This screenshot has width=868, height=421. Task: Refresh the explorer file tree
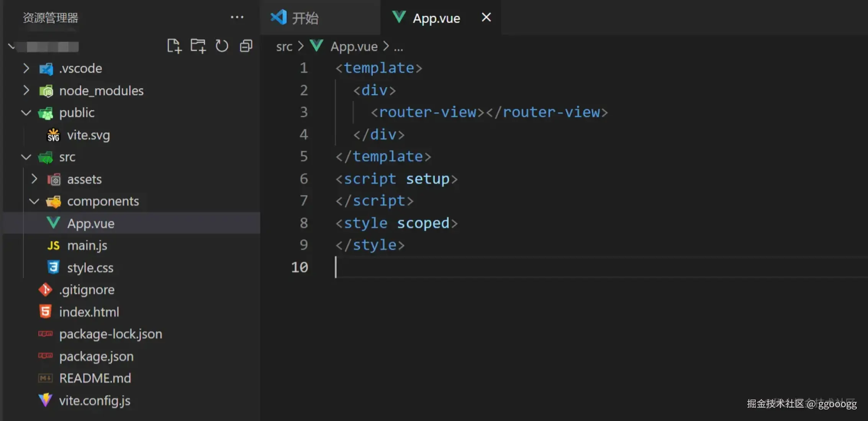pos(222,46)
